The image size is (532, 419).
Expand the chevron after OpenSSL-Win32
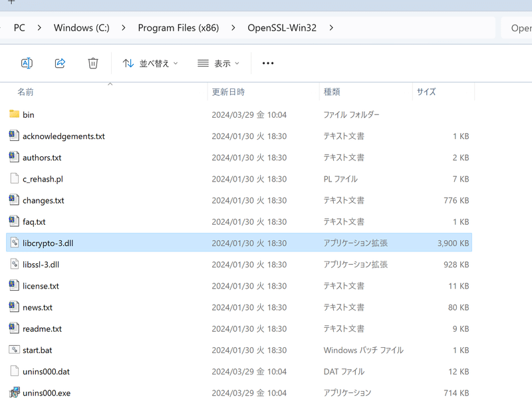coord(331,28)
